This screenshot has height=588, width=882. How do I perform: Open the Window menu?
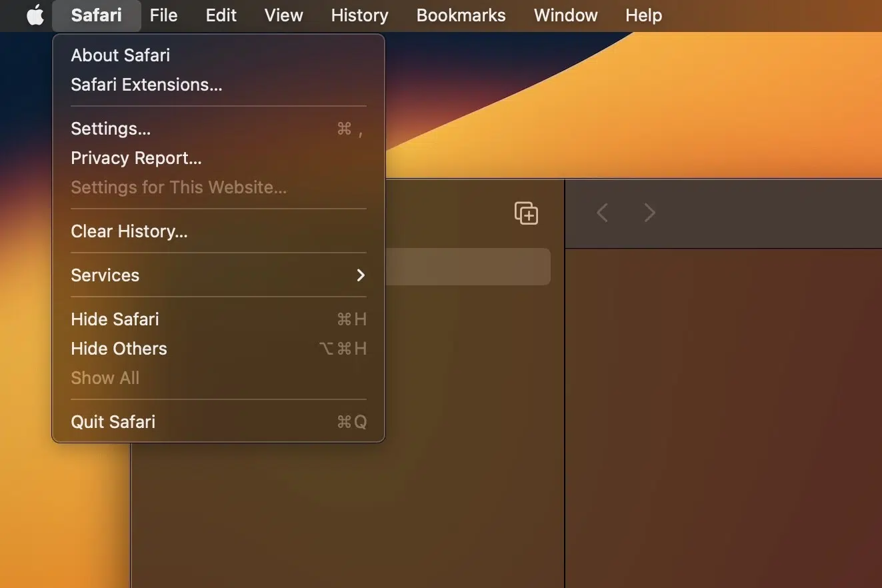565,15
